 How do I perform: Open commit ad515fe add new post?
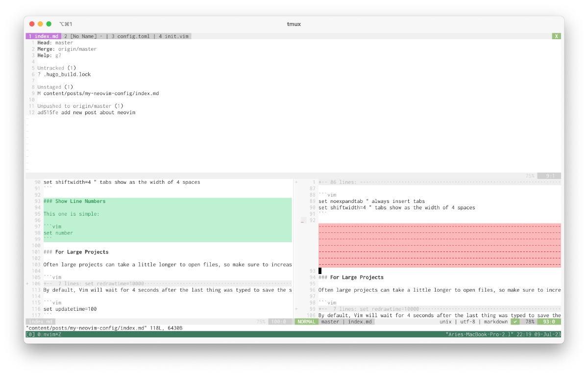[86, 113]
